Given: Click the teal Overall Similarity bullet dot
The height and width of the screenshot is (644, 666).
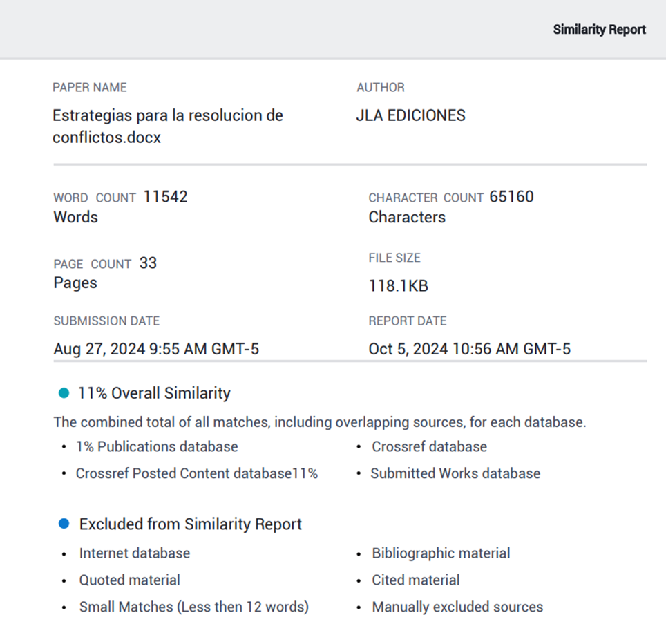Looking at the screenshot, I should tap(64, 393).
